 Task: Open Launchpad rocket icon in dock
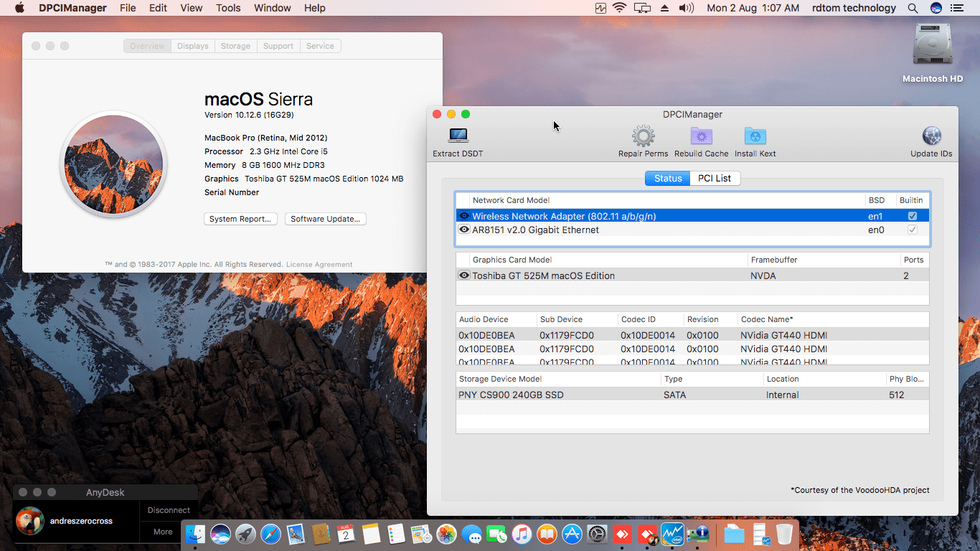click(245, 534)
